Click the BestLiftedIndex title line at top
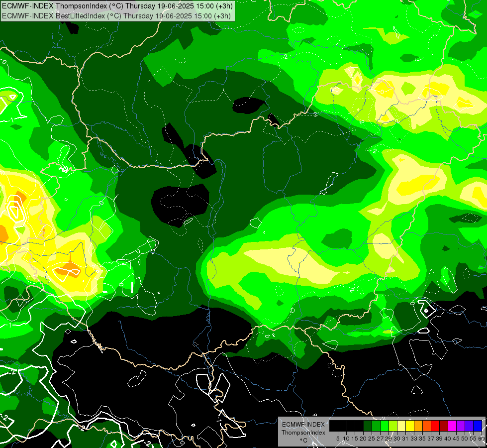This screenshot has width=487, height=448. point(116,16)
